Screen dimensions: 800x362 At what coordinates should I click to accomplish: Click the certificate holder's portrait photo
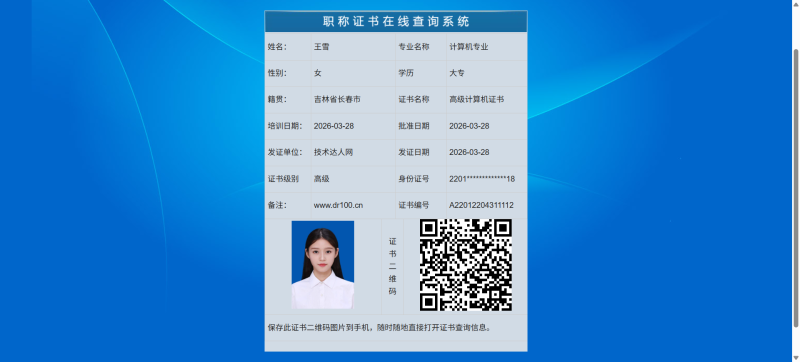pos(322,265)
